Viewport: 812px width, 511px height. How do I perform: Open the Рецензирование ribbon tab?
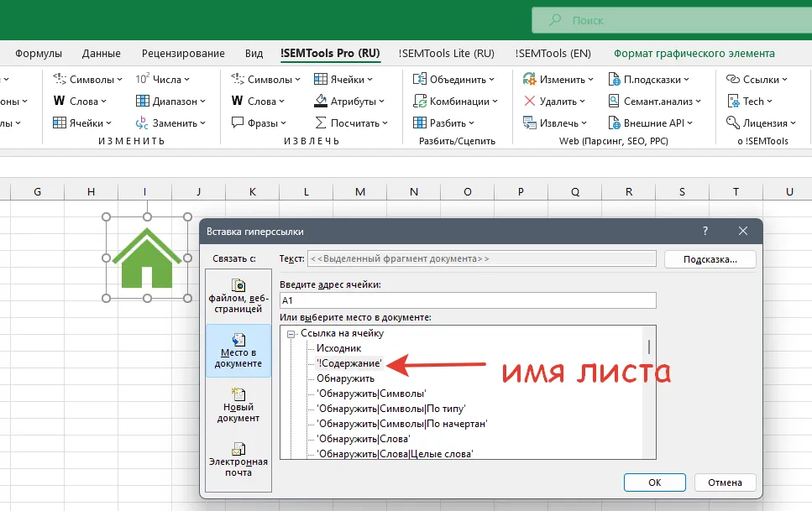click(183, 54)
